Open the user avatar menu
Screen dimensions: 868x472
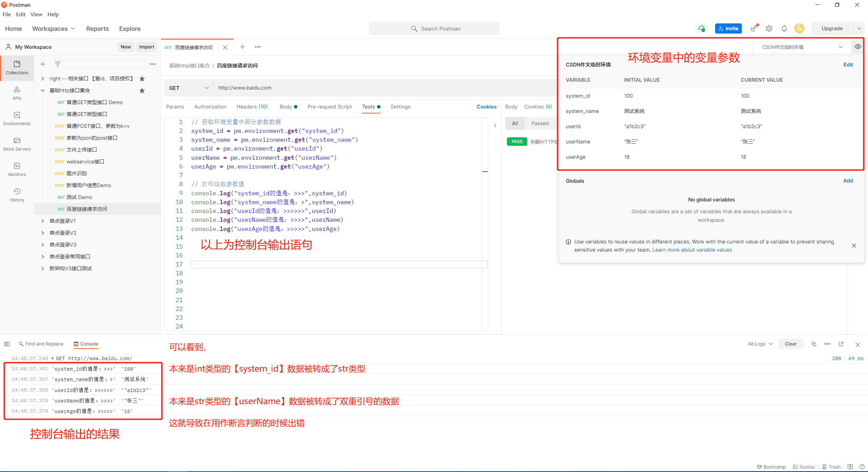pyautogui.click(x=800, y=28)
